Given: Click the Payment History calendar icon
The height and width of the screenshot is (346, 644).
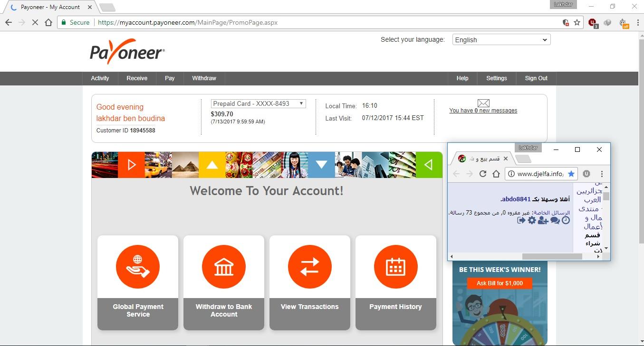Looking at the screenshot, I should 395,267.
